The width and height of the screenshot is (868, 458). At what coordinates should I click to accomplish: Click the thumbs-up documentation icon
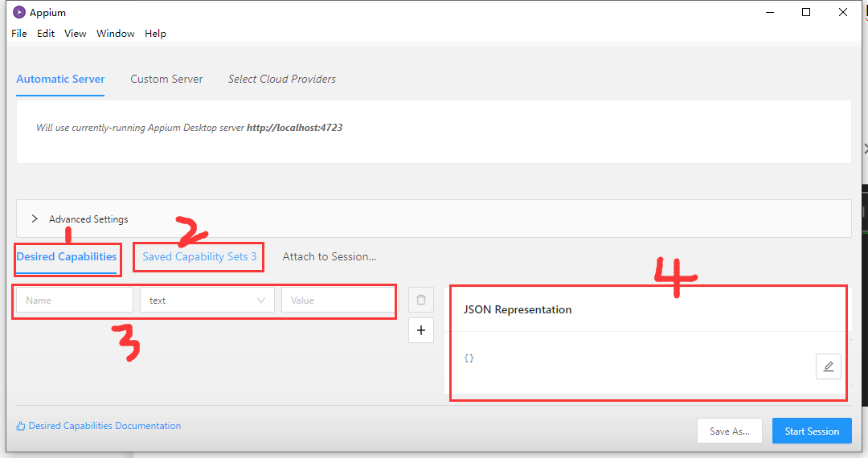pyautogui.click(x=21, y=426)
